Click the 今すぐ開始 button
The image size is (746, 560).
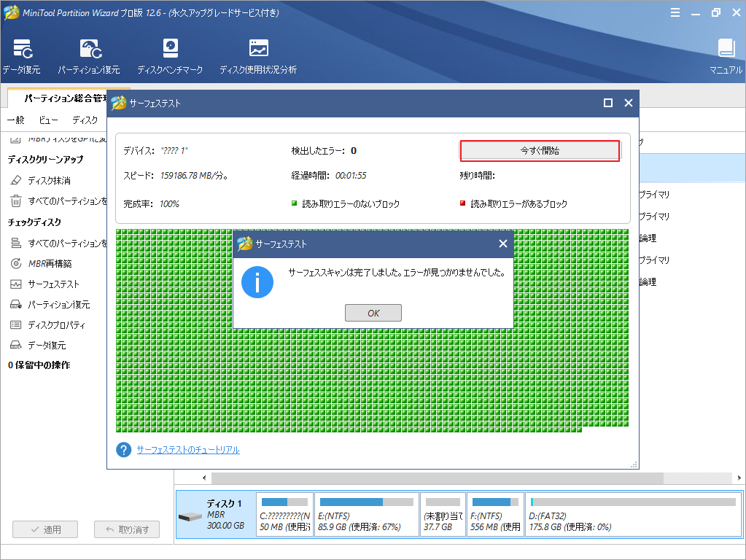[x=540, y=151]
